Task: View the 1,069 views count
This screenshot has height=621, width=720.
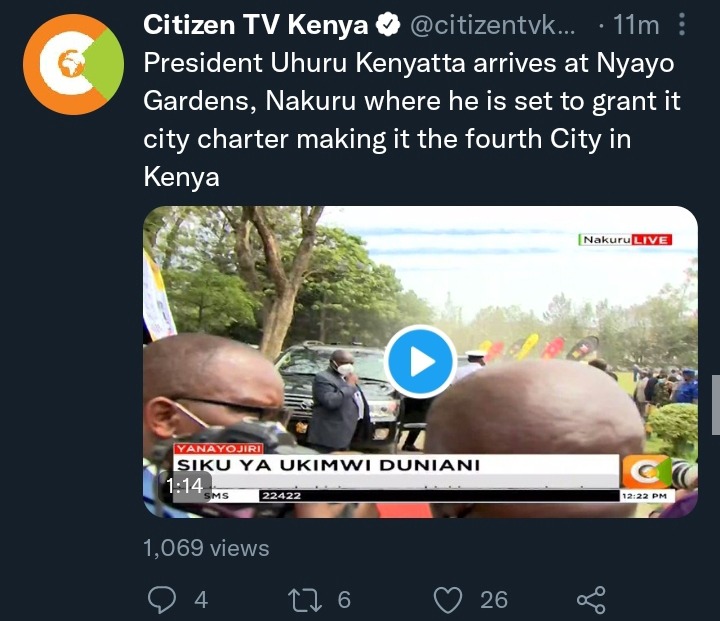Action: (206, 548)
